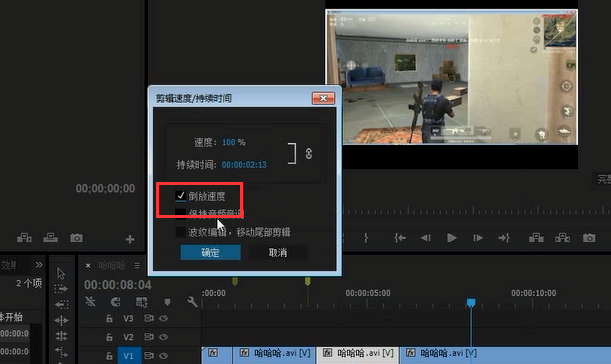611x364 pixels.
Task: Close the 哈哈哈 sequence tab
Action: [x=88, y=265]
